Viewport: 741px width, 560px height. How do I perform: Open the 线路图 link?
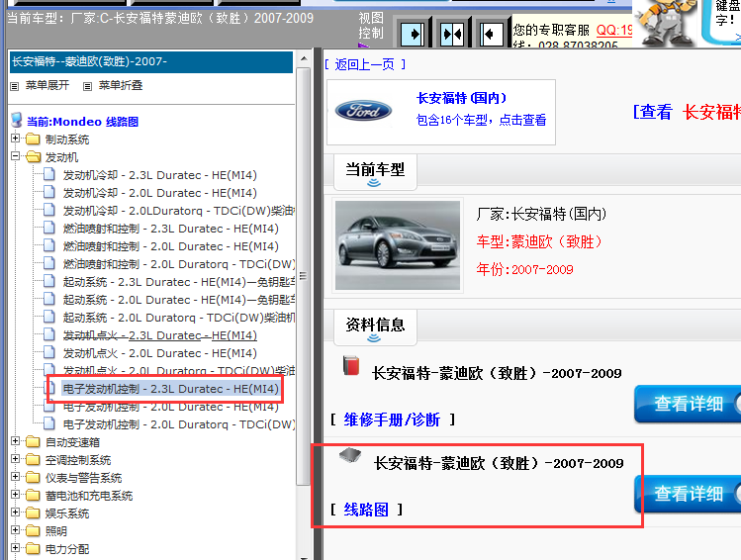pyautogui.click(x=366, y=510)
